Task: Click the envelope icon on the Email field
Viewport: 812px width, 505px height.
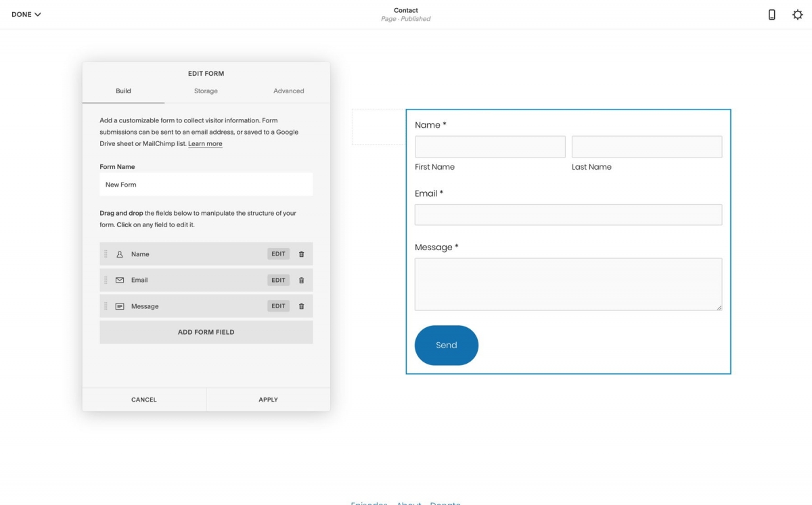Action: pos(119,280)
